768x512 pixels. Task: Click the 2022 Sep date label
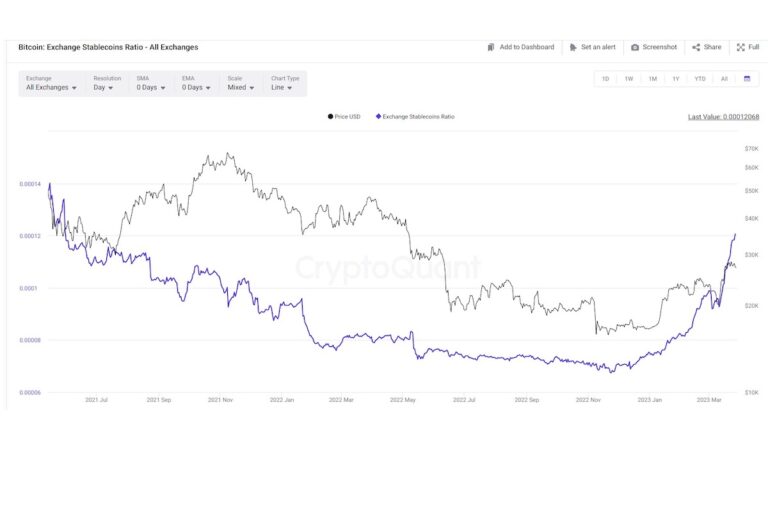coord(527,400)
